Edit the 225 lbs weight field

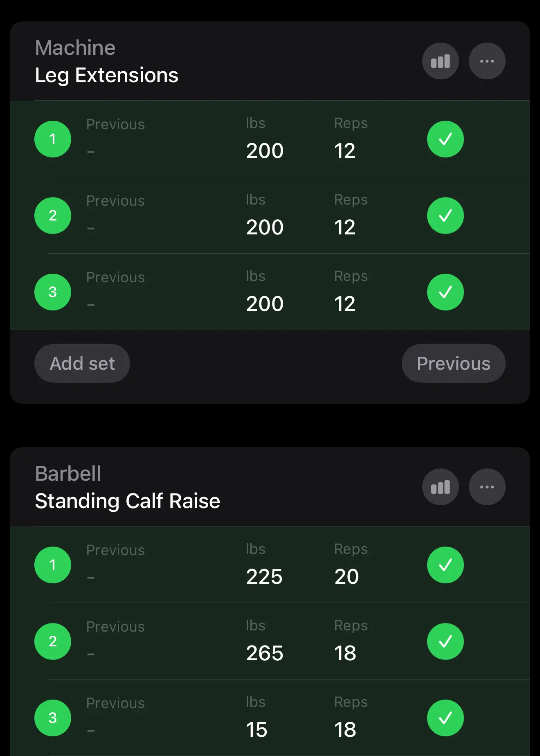point(264,576)
